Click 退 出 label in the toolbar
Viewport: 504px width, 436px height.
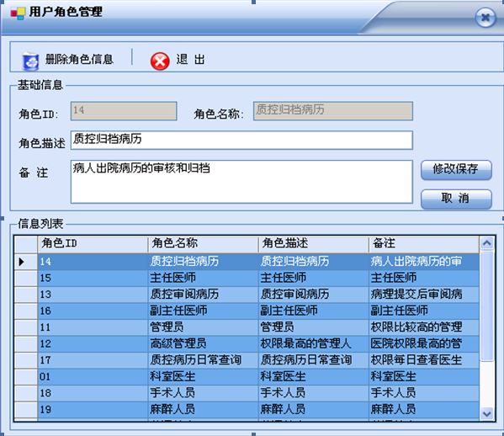(x=190, y=60)
